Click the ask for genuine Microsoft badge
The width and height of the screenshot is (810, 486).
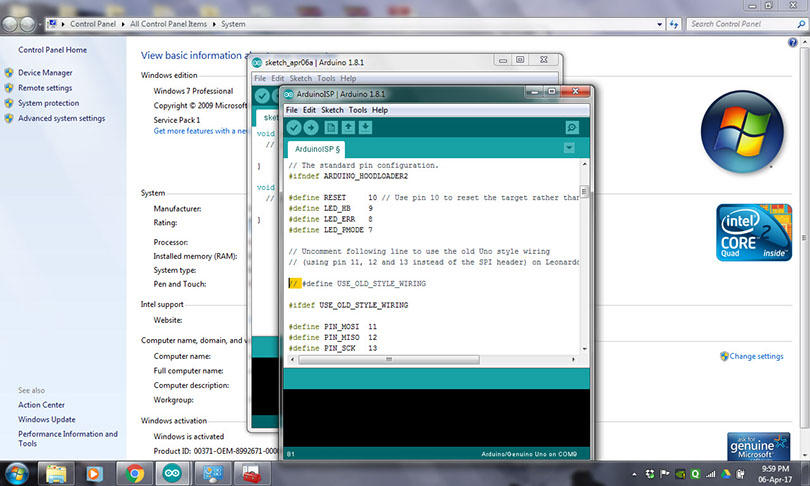(758, 447)
